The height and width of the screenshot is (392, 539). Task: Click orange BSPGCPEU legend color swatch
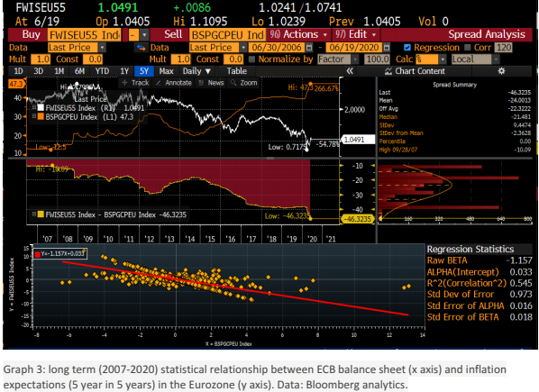tap(41, 116)
